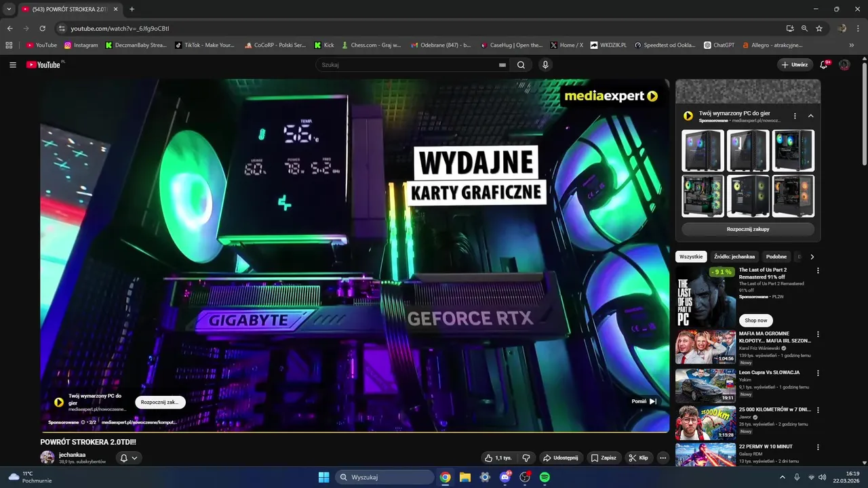Open Discord from the taskbar

coord(505,477)
